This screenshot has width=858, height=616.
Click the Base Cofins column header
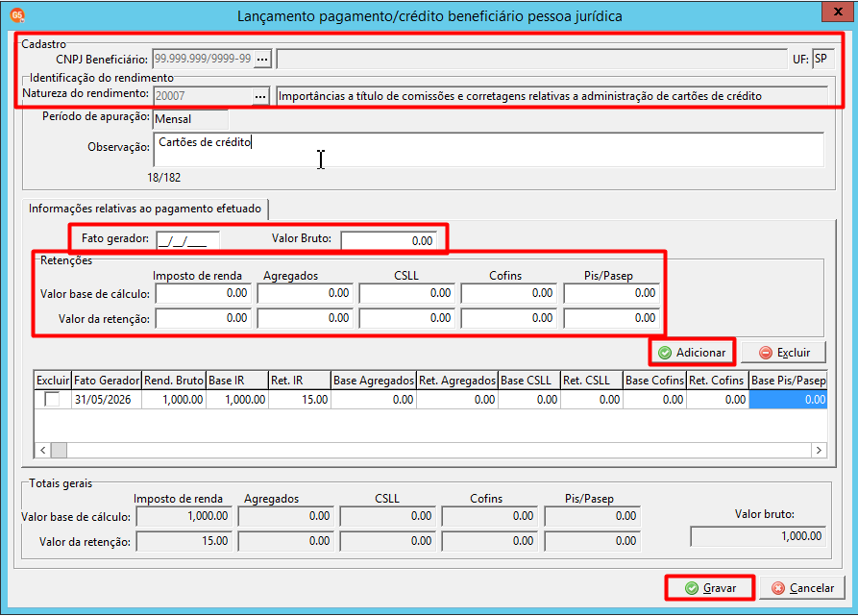655,381
